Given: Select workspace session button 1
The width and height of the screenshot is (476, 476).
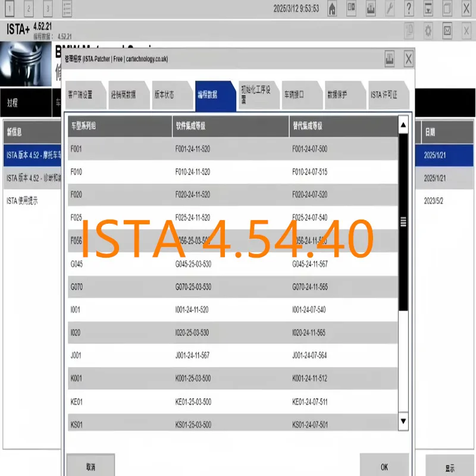Looking at the screenshot, I should (x=10, y=9).
